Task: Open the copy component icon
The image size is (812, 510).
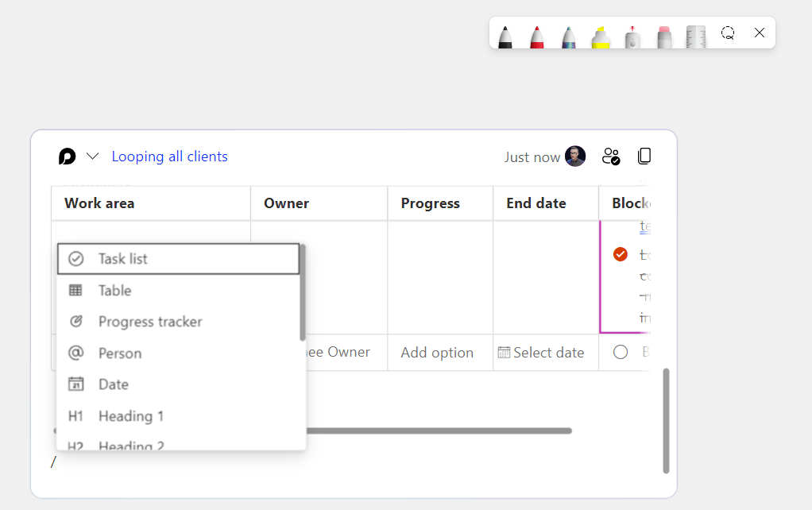Action: click(644, 156)
